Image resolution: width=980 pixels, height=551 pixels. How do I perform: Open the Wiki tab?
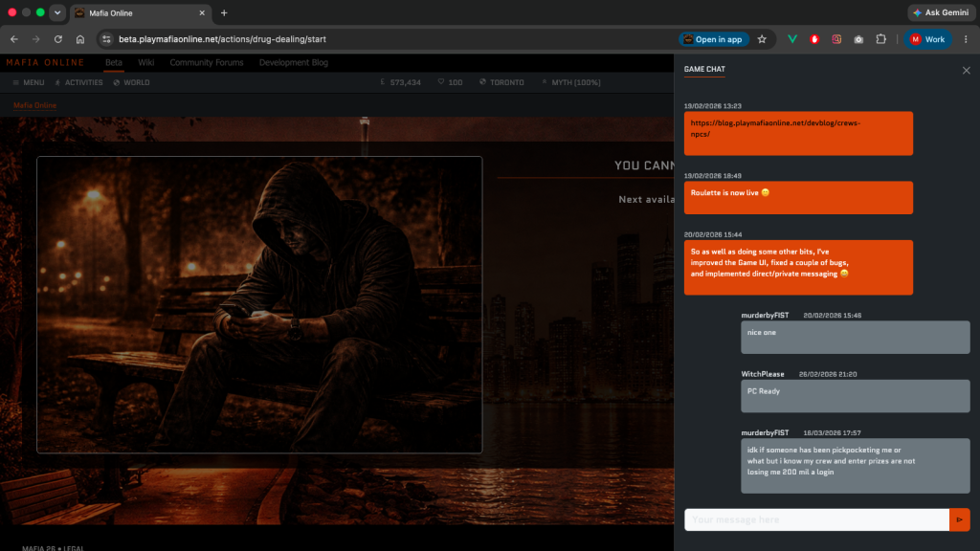coord(146,62)
